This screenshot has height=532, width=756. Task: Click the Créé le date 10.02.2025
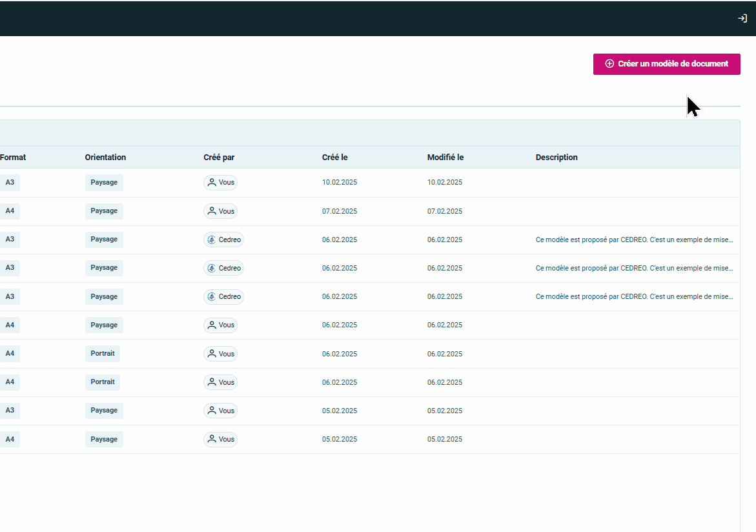[x=340, y=182]
